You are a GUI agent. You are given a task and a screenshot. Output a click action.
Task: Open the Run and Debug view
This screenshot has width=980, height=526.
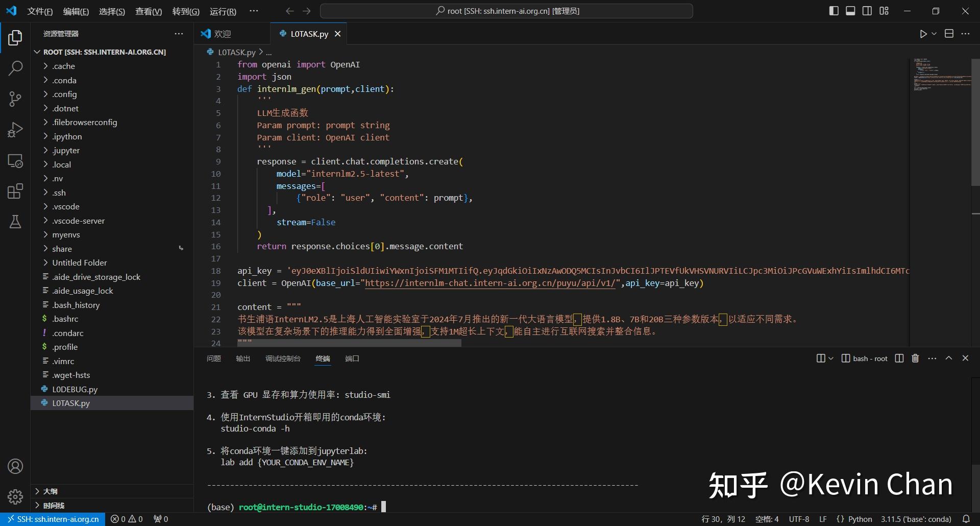15,130
